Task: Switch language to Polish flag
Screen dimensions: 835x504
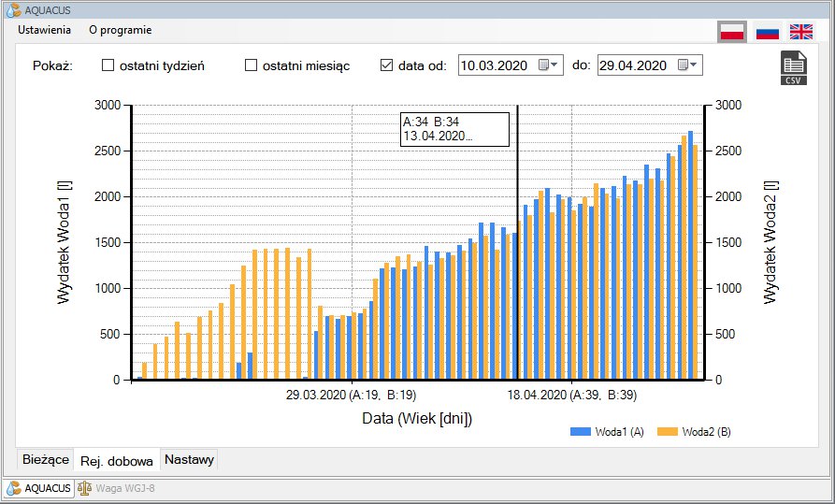Action: [x=731, y=31]
